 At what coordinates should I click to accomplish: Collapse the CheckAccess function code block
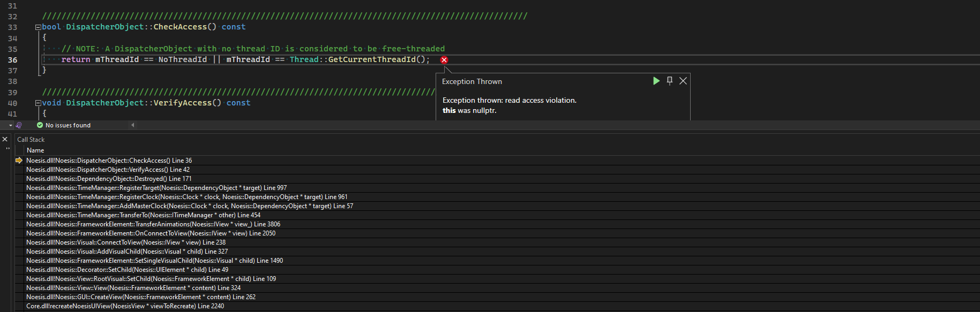(x=38, y=27)
